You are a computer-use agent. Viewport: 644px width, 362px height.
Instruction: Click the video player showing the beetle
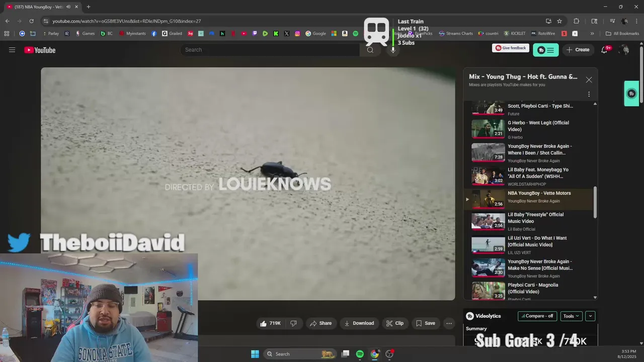click(x=248, y=184)
